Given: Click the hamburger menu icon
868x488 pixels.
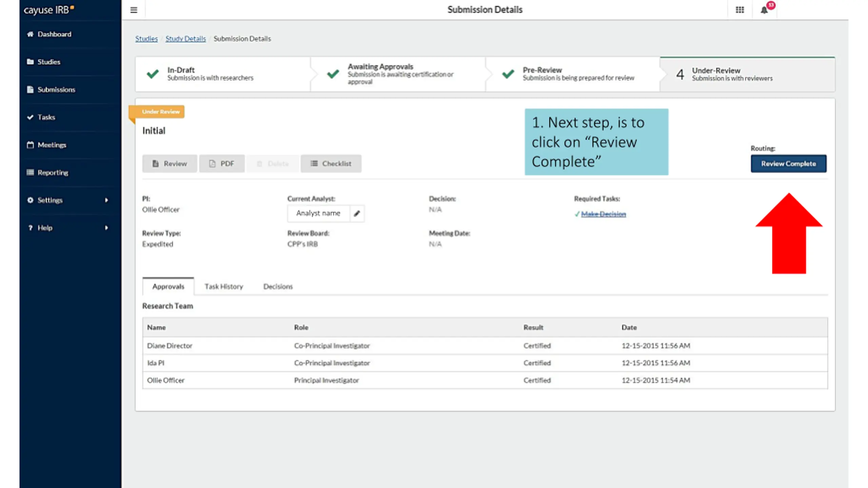Looking at the screenshot, I should point(134,10).
